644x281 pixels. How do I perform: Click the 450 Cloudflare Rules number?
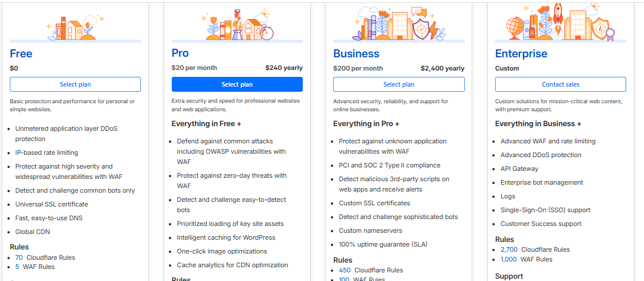click(x=345, y=270)
